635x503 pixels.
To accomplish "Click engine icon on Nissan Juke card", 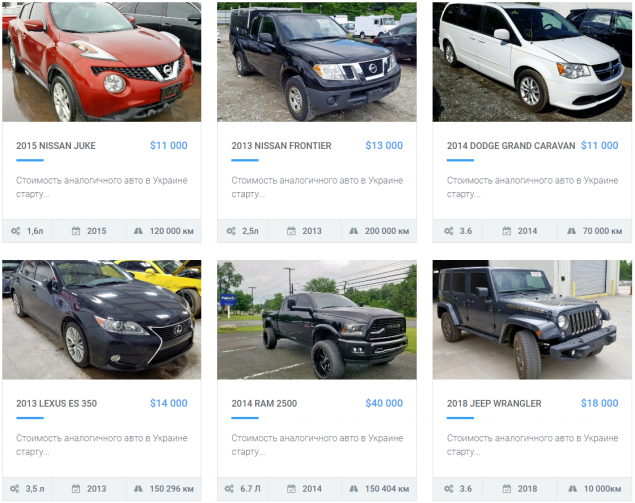I will click(x=15, y=231).
